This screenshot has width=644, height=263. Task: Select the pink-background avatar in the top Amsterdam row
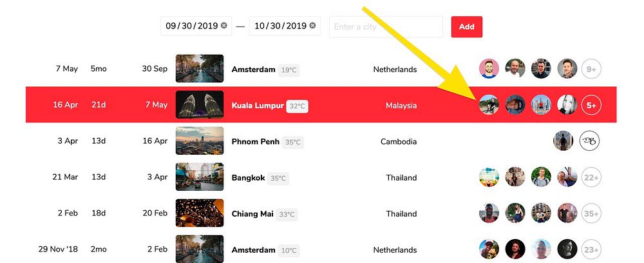point(489,68)
